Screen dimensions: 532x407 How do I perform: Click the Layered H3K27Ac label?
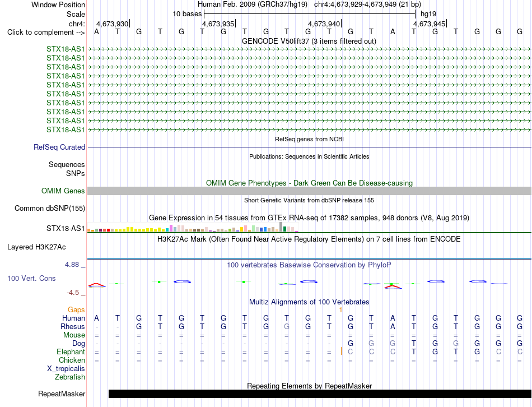(x=36, y=247)
